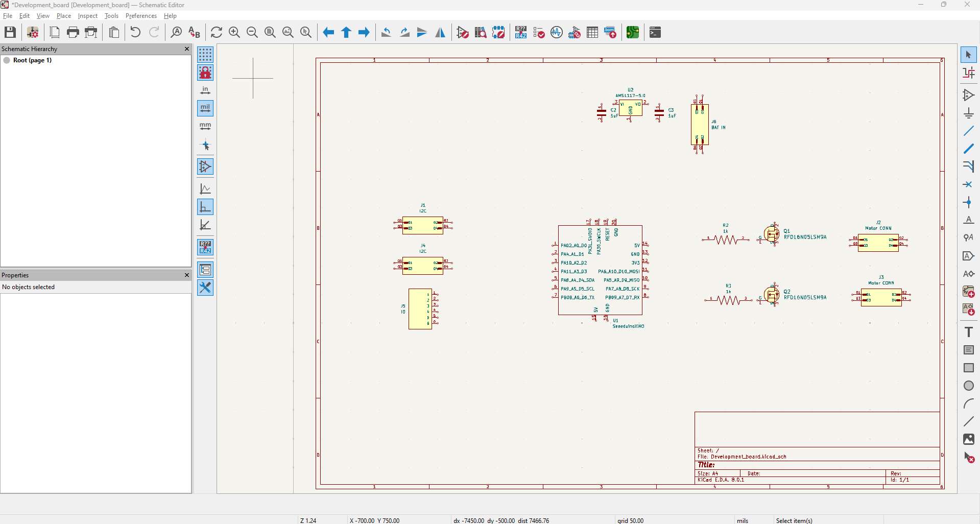Screen dimensions: 980x524
Task: Open Schematic Setup icon
Action: click(x=33, y=33)
